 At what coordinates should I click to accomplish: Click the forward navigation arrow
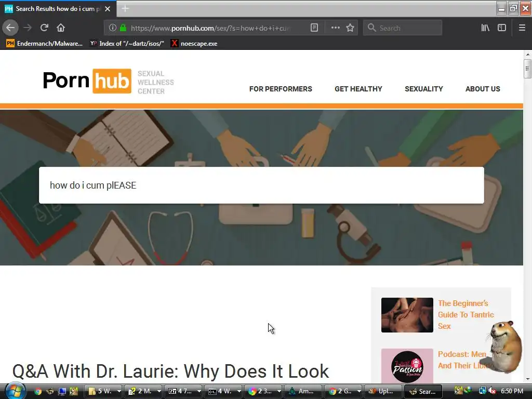click(x=28, y=28)
